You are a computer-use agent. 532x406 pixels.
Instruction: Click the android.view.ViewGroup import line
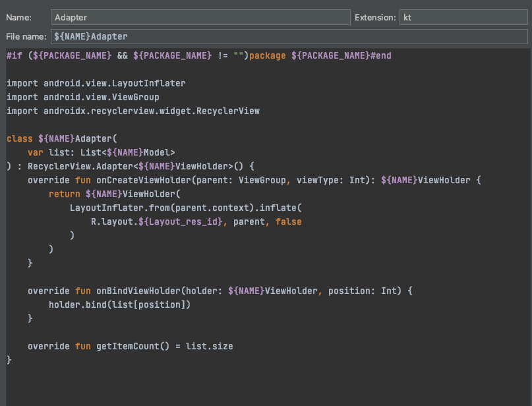[x=83, y=98]
